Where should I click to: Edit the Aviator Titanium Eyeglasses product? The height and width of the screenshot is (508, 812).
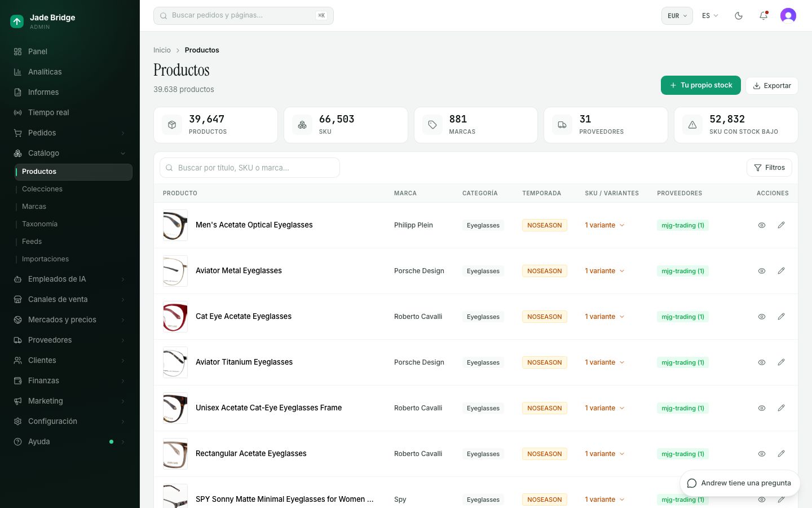point(781,362)
